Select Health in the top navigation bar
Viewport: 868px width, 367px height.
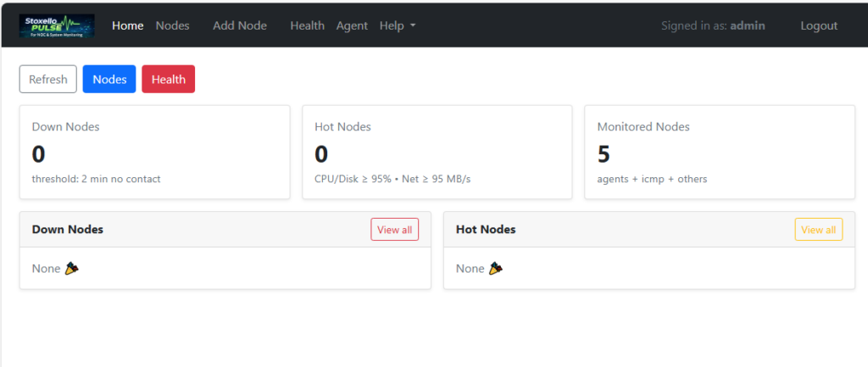point(307,25)
